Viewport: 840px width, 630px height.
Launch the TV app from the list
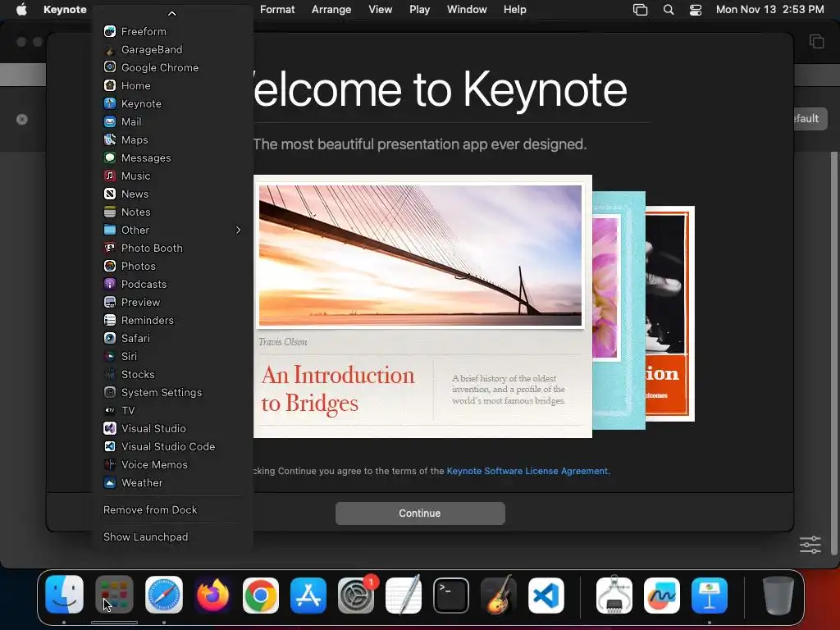coord(172,410)
